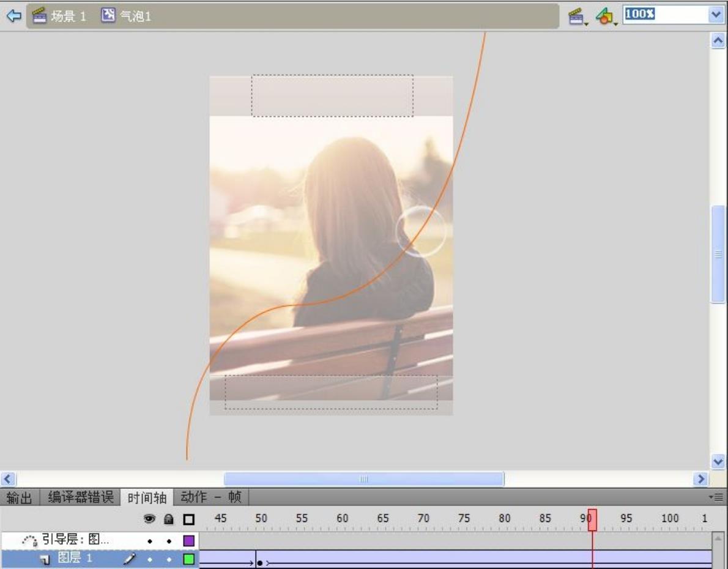This screenshot has width=728, height=569.
Task: Expand the zoom percentage dropdown
Action: 716,15
